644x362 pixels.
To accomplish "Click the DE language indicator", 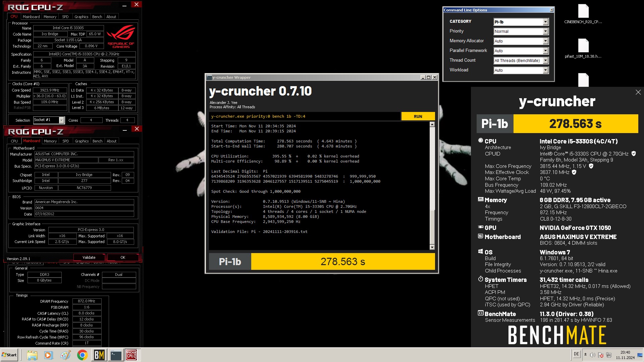I will click(576, 354).
